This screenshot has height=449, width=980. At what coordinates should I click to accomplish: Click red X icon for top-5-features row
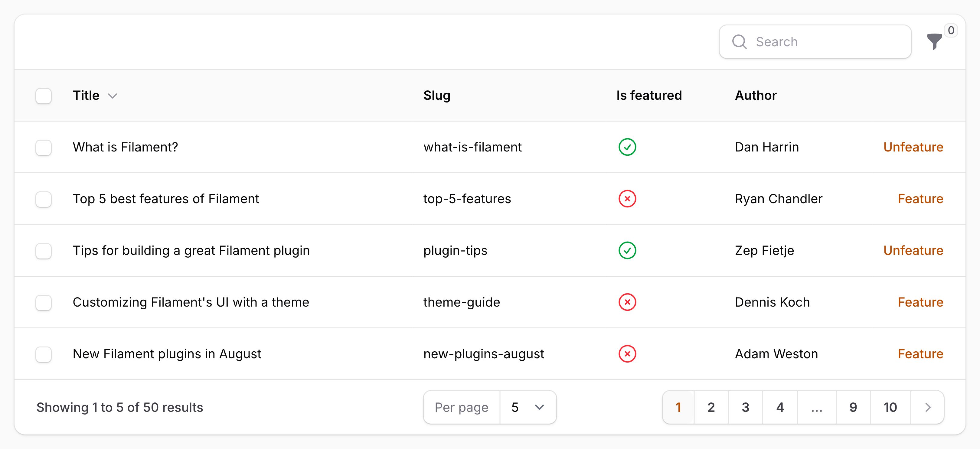tap(627, 199)
